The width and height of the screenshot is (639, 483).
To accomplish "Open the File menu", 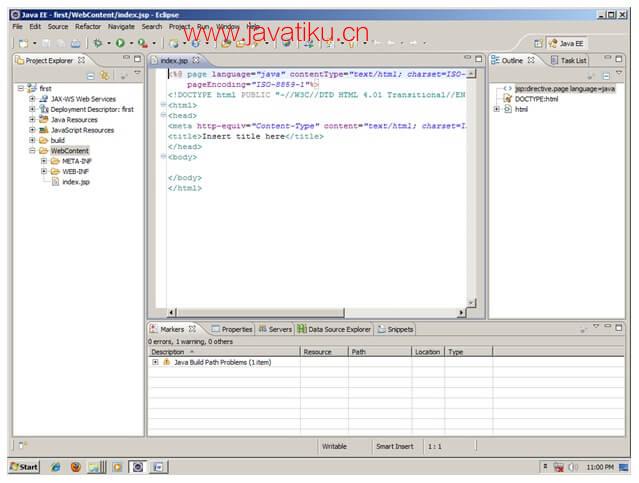I will click(18, 26).
